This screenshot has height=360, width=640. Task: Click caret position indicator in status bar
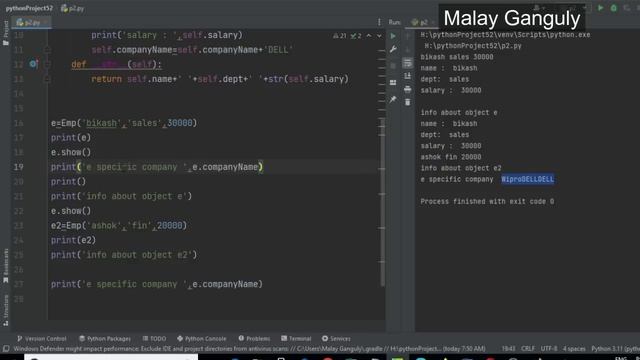[508, 349]
